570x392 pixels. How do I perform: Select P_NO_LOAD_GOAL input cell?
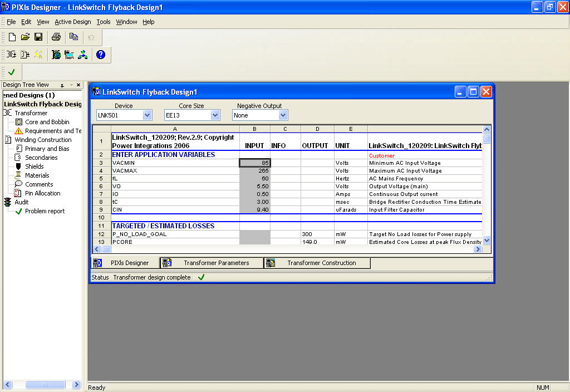(x=254, y=234)
